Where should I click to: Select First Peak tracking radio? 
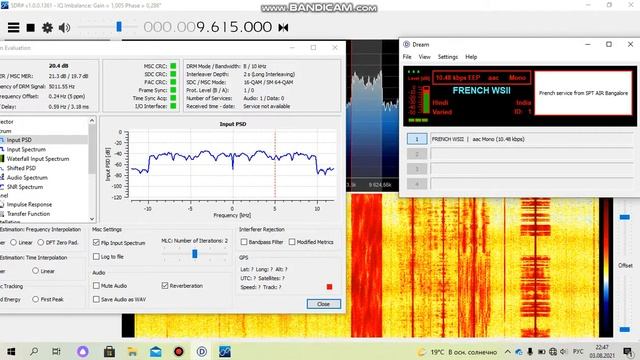[x=36, y=300]
